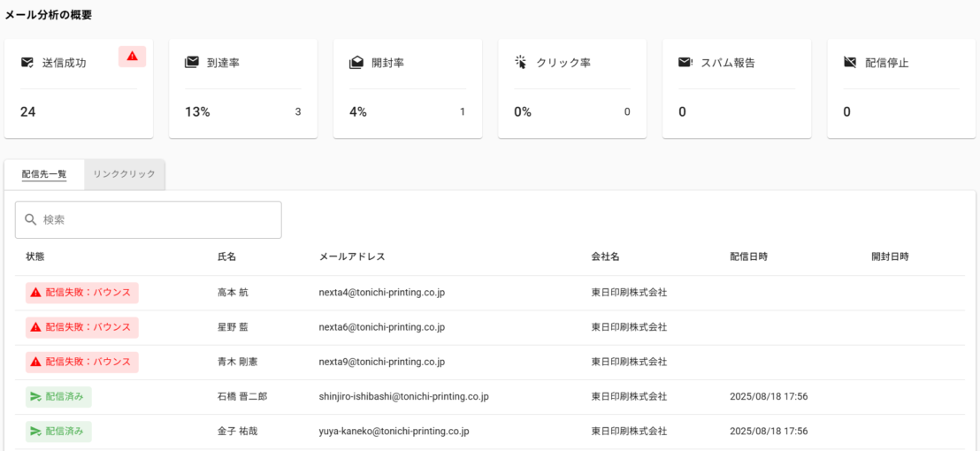Screen dimensions: 980x451
Task: Click the 開封率 open envelope icon
Action: coord(356,63)
